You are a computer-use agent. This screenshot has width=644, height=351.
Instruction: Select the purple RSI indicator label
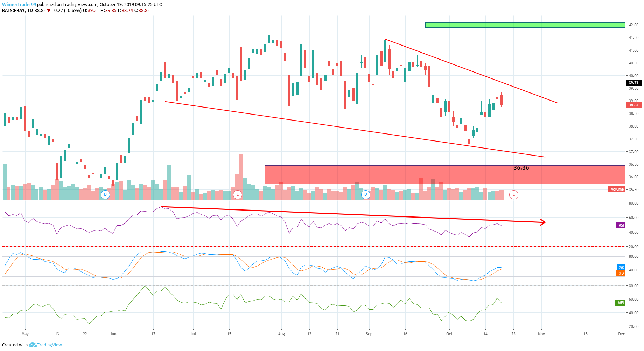coord(621,225)
